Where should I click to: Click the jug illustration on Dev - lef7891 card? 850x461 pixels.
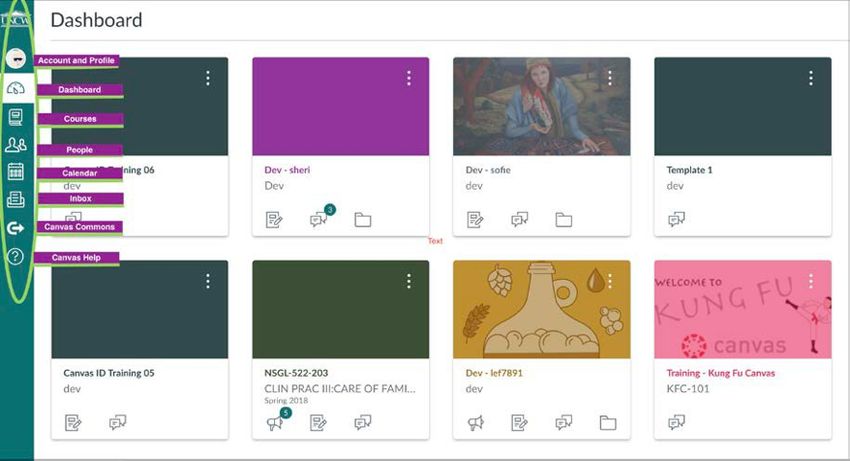pos(542,310)
